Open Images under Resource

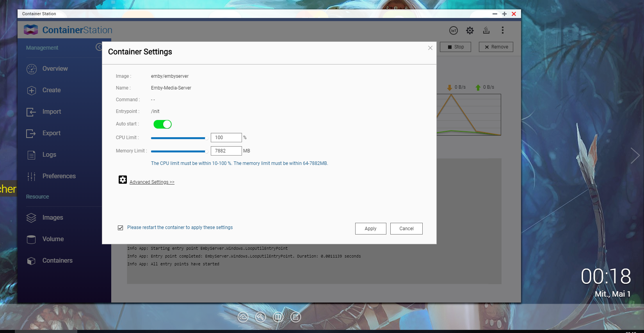pos(53,218)
